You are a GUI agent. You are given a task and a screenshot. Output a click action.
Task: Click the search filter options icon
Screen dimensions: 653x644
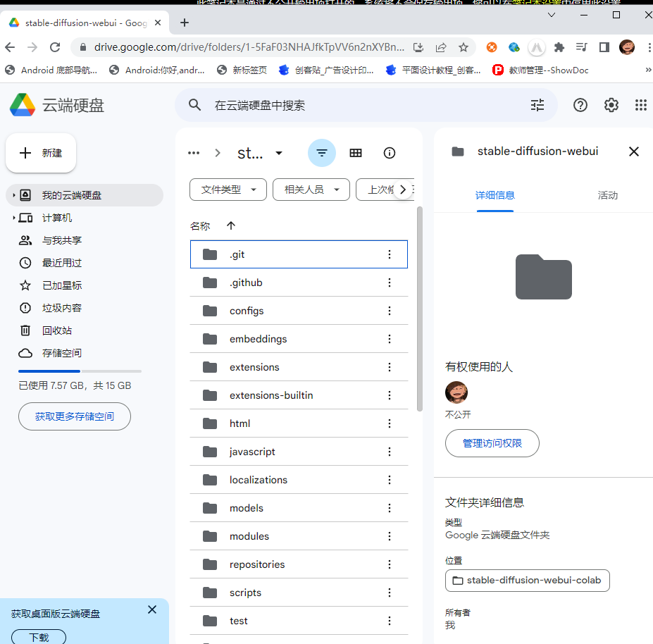[537, 105]
